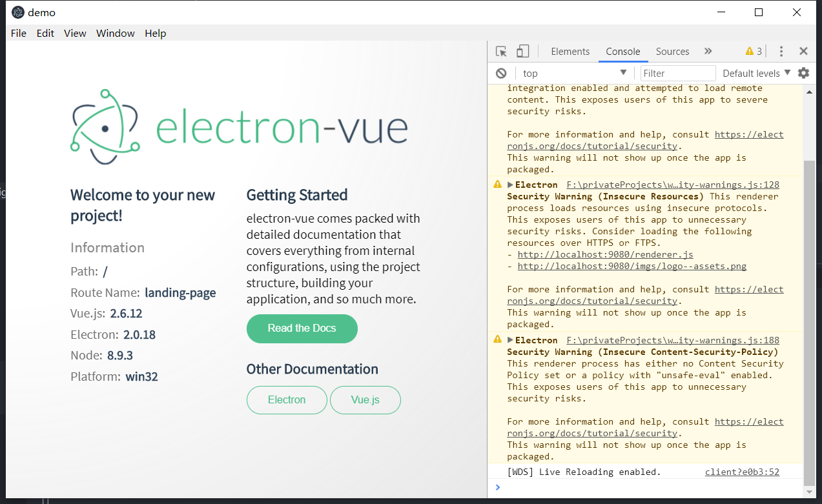Open DevTools three-dot customize menu
Image resolution: width=822 pixels, height=504 pixels.
pos(781,52)
